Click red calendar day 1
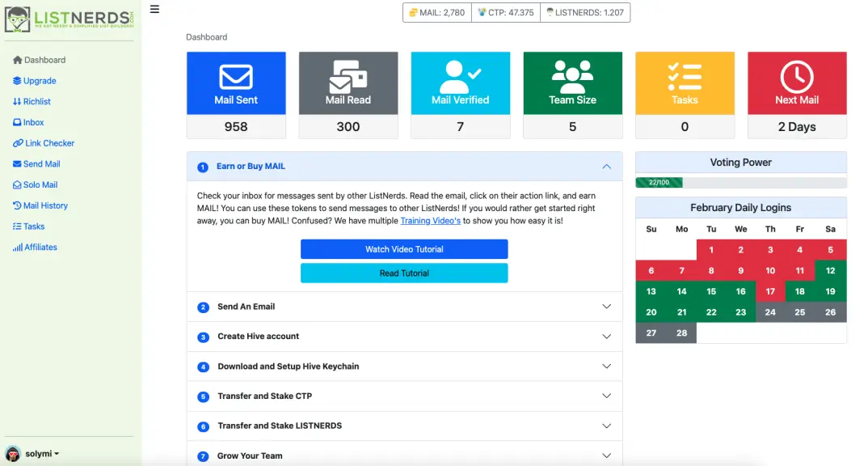The image size is (868, 466). click(710, 250)
